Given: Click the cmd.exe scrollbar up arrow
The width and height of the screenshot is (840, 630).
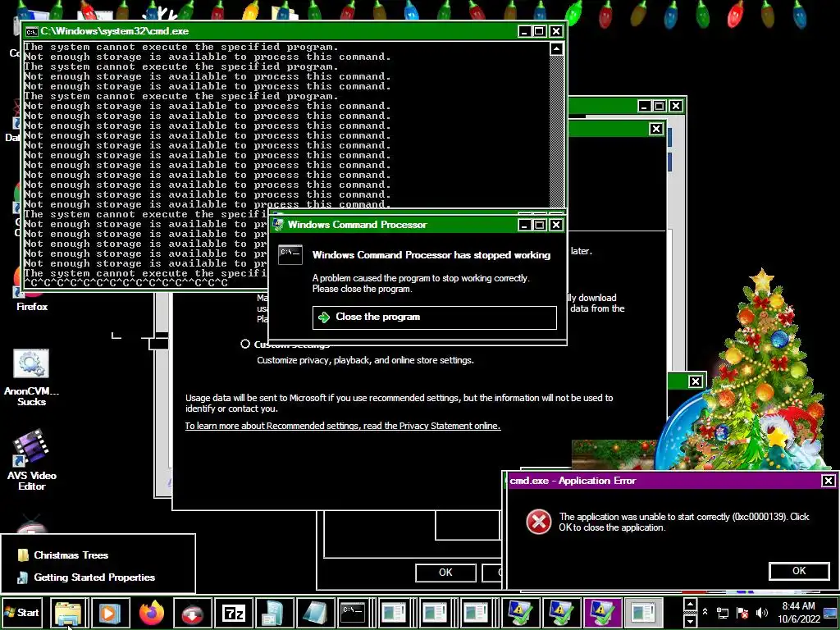Looking at the screenshot, I should tap(557, 49).
